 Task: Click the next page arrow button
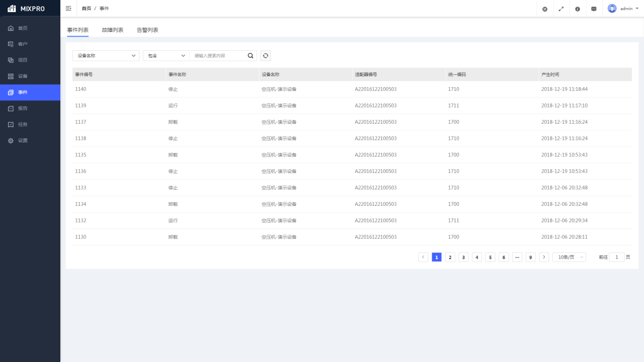coord(544,257)
